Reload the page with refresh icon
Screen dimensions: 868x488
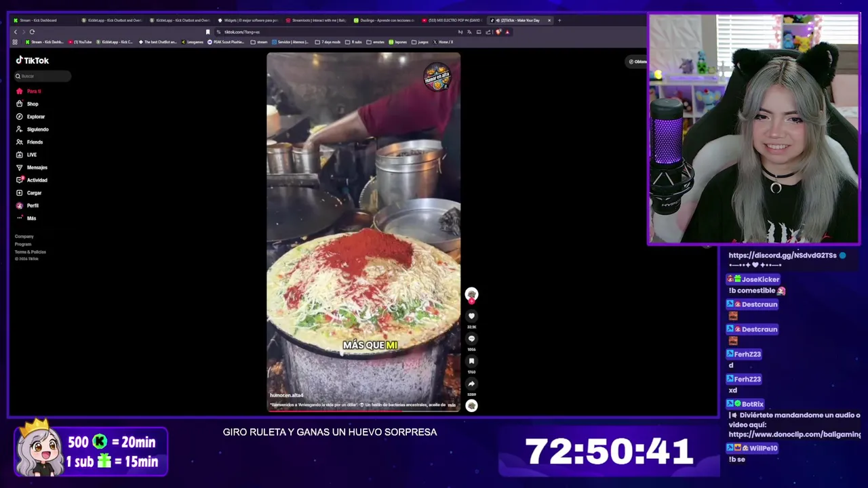coord(32,32)
